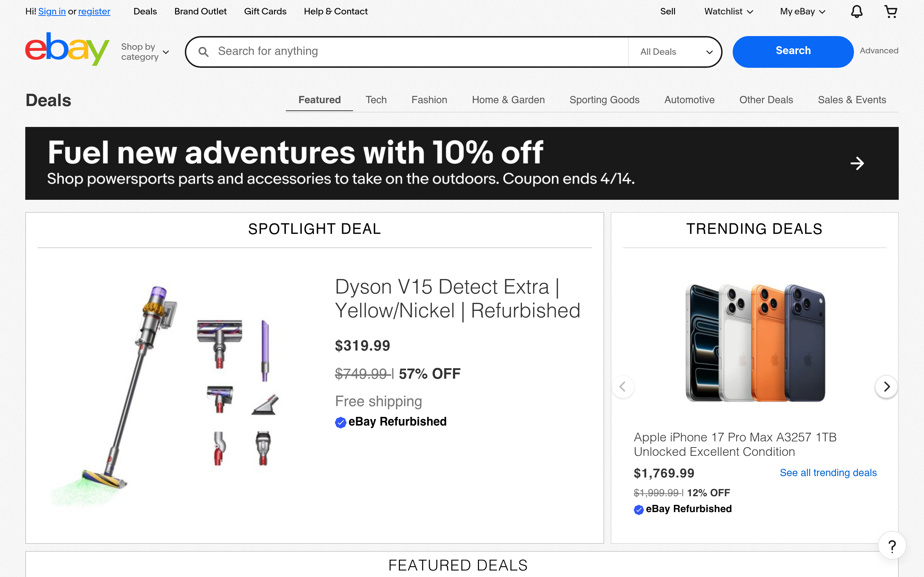Focus the Search for anything field
Viewport: 924px width, 577px height.
tap(420, 52)
